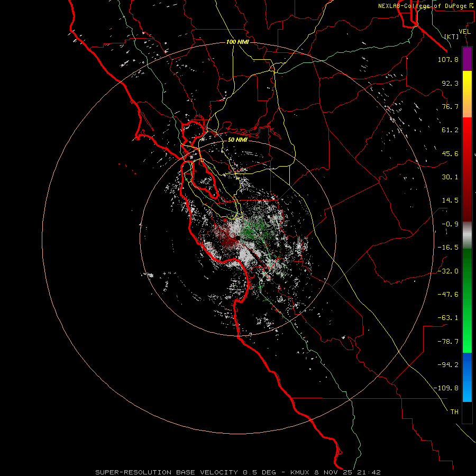This screenshot has width=476, height=476.
Task: Pick the blue segment of the velocity scale
Action: point(467,377)
